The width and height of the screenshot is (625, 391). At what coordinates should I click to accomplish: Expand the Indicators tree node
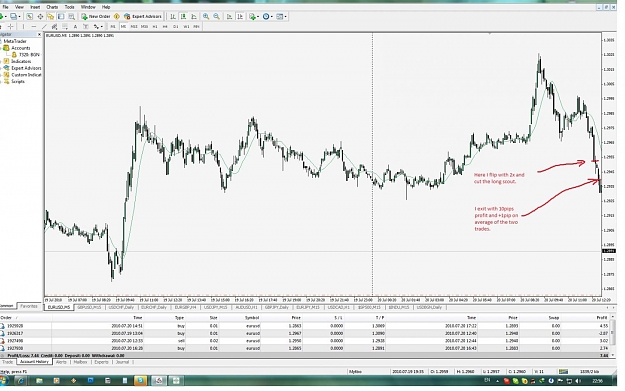(1, 61)
